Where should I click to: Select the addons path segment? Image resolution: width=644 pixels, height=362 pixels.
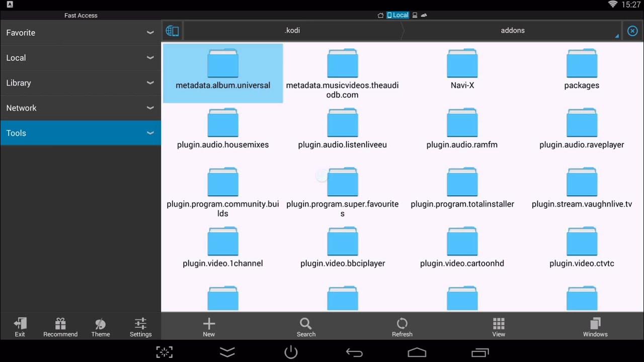coord(513,31)
